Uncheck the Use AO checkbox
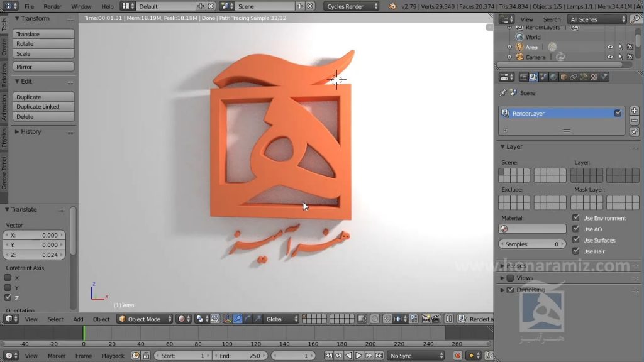 pos(576,229)
